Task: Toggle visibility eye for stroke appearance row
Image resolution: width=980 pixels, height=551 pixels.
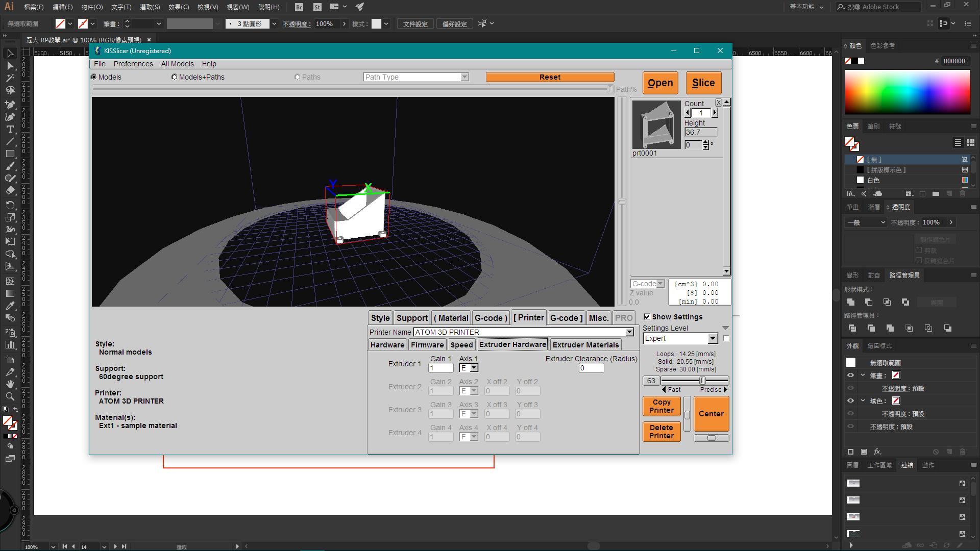Action: 850,375
